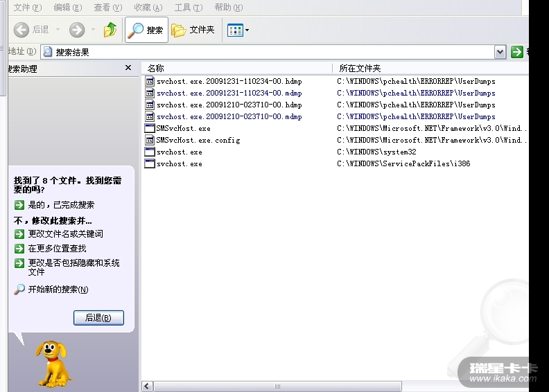Open the Views icon dropdown
This screenshot has width=549, height=392.
[238, 30]
